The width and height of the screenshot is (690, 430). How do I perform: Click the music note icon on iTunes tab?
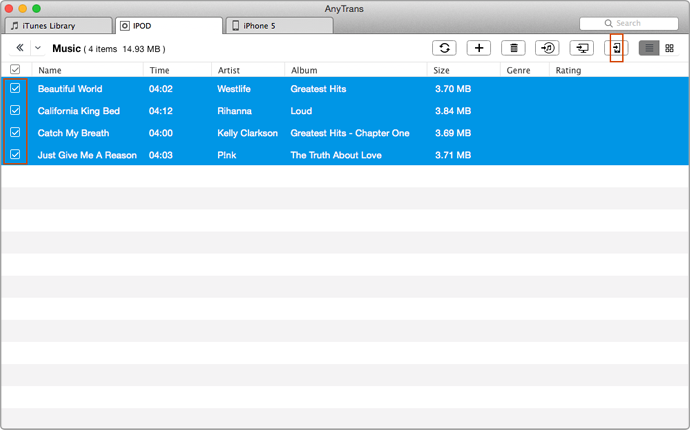click(15, 26)
